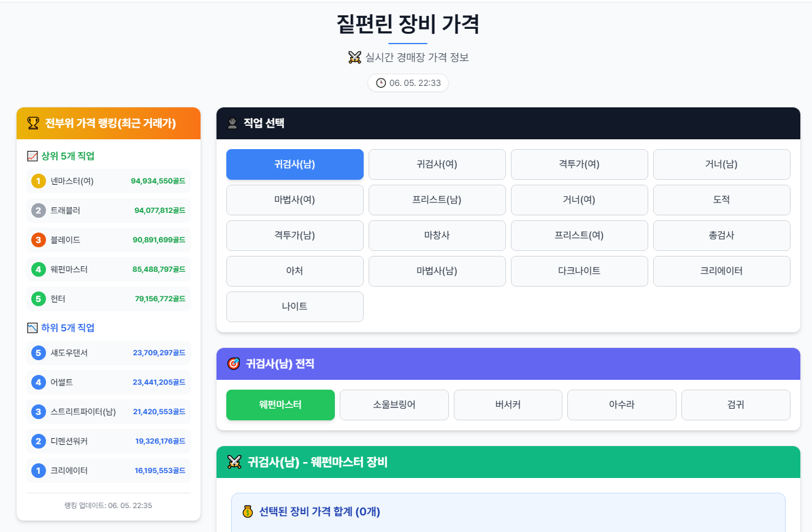Click the falling chart icon by 하위 5개 직업
The width and height of the screenshot is (812, 532).
[x=33, y=328]
